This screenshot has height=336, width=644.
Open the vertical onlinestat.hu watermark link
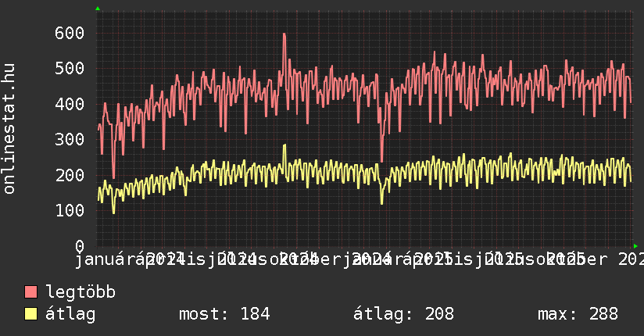point(9,129)
